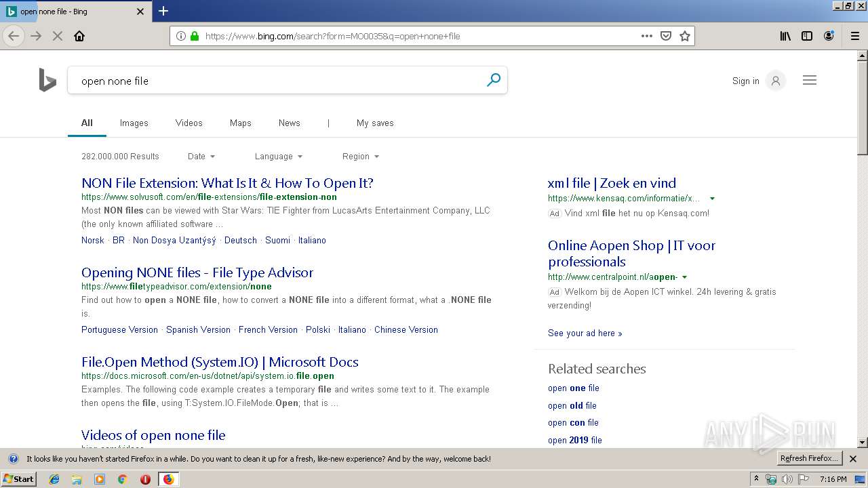Open the Portuguese Version sublink
This screenshot has height=488, width=868.
(119, 330)
